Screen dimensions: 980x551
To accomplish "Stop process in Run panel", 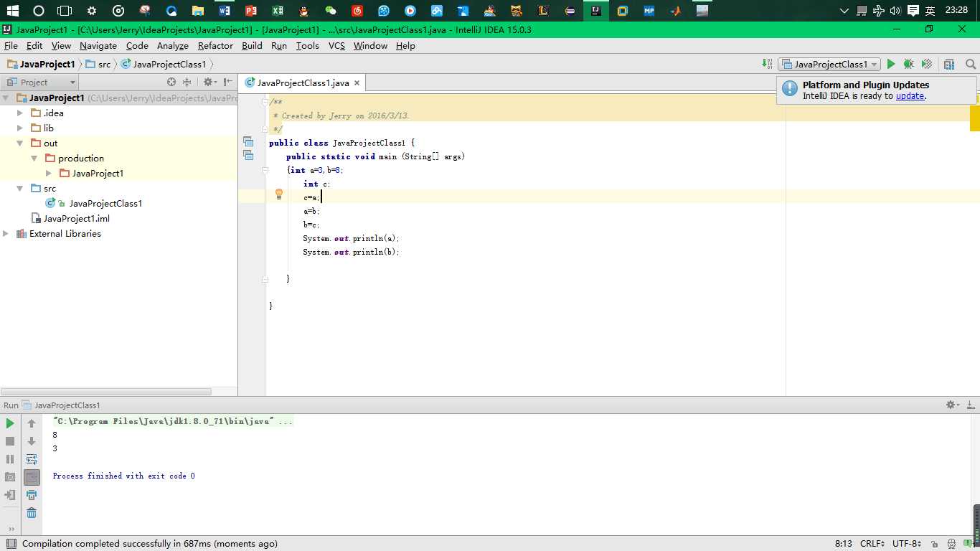I will coord(10,441).
